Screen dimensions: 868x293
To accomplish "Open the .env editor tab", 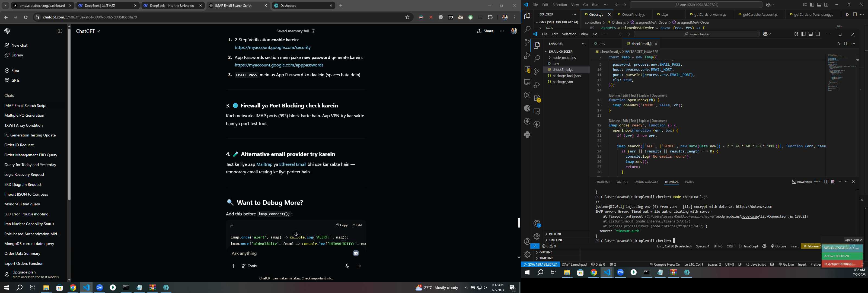I will coord(602,44).
